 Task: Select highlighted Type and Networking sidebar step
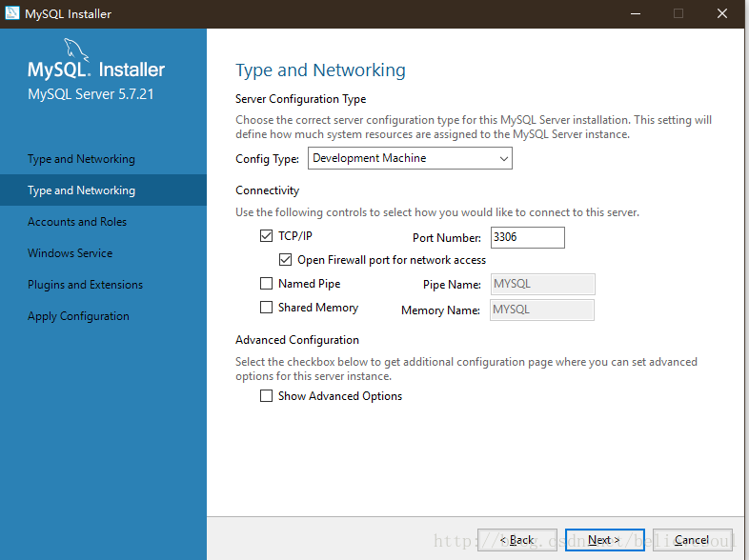pyautogui.click(x=103, y=190)
